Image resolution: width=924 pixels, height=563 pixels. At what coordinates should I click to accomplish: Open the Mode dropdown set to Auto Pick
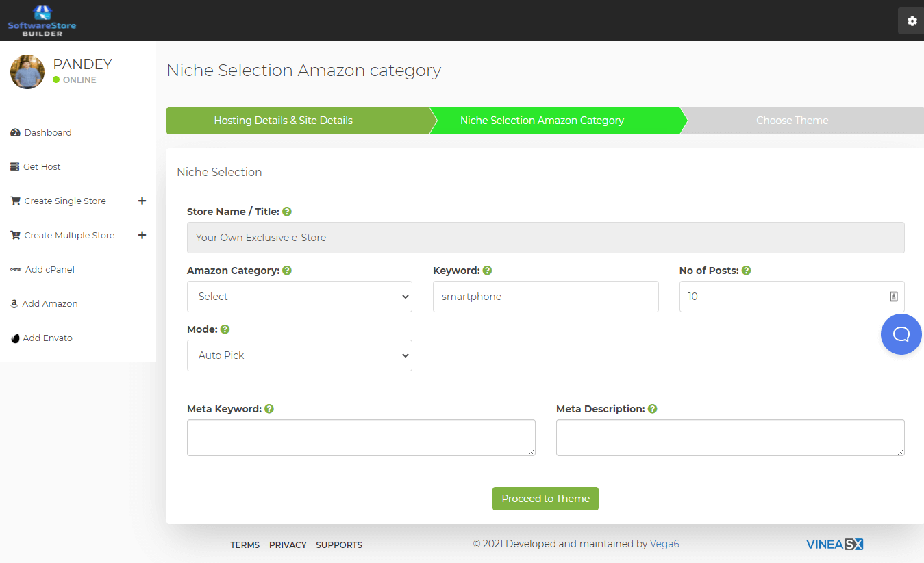coord(299,355)
